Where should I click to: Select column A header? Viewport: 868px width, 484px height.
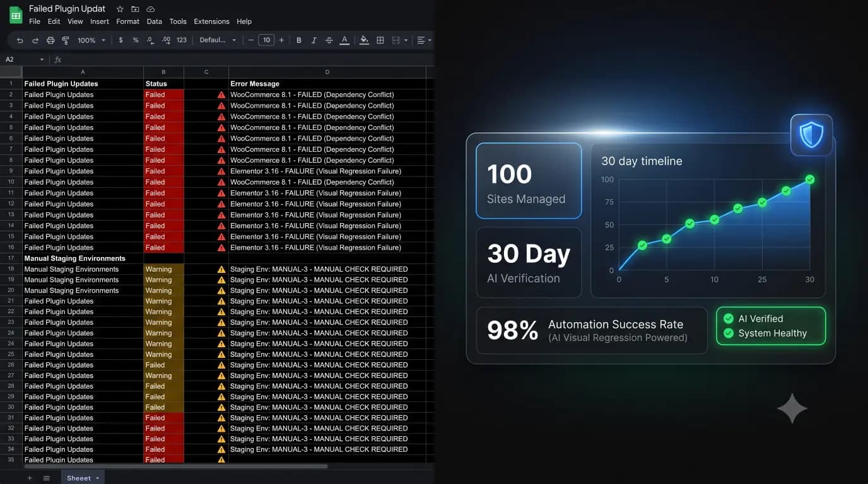83,72
